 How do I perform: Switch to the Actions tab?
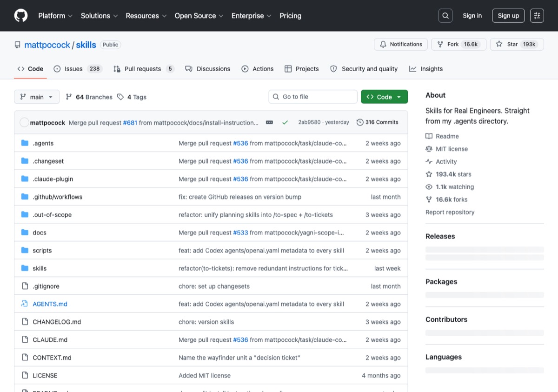pyautogui.click(x=258, y=69)
